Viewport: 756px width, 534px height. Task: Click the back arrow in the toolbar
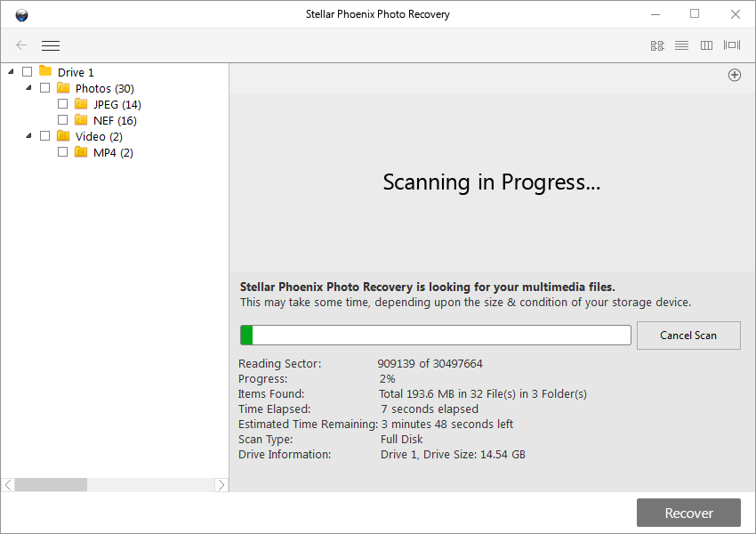(x=21, y=45)
